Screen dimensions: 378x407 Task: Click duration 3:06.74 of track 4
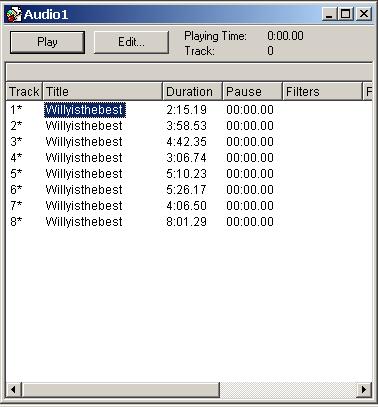(186, 158)
